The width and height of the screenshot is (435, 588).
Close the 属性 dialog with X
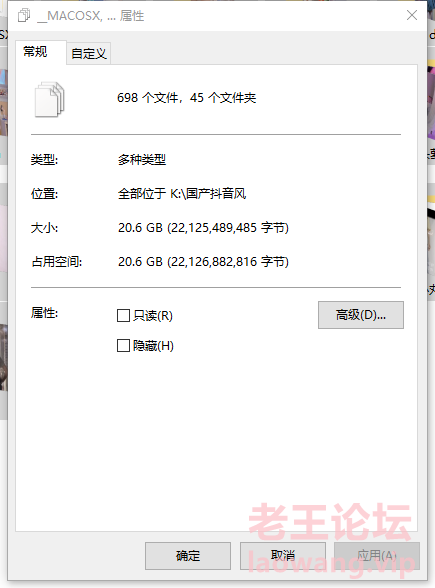pos(412,15)
